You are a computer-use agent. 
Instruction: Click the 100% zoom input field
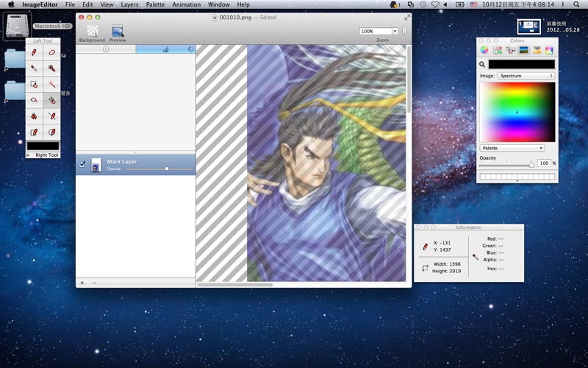[376, 31]
